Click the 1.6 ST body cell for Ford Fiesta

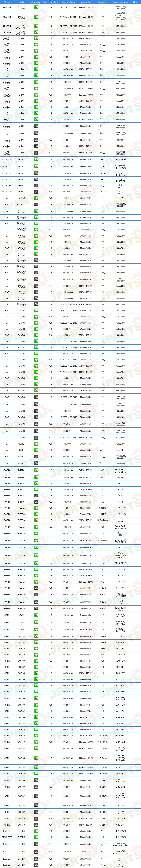(x=103, y=582)
